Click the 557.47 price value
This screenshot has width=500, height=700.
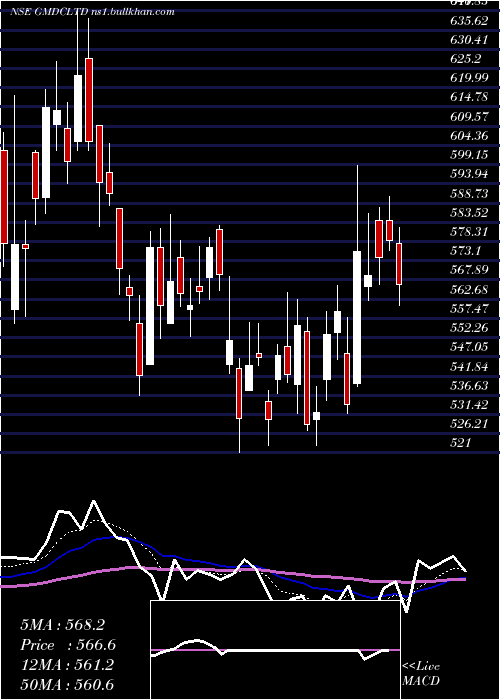(469, 308)
